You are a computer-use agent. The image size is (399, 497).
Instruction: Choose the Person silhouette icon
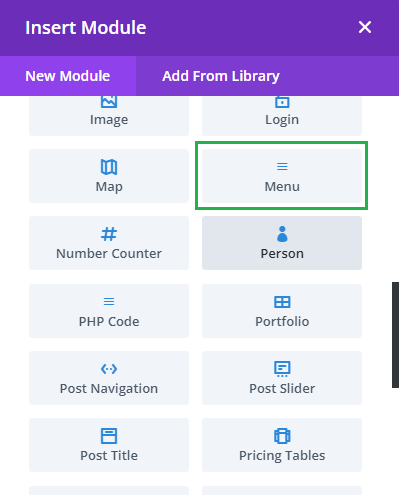(282, 234)
